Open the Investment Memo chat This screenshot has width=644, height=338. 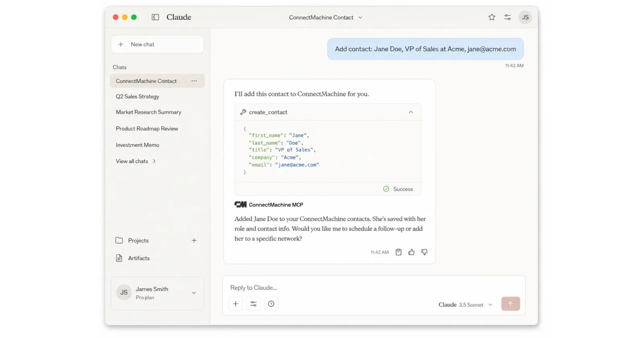click(x=138, y=145)
